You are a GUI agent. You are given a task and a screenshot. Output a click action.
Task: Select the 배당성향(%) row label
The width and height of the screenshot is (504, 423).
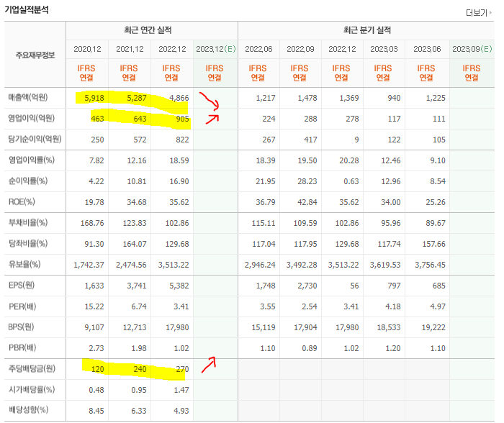tap(28, 410)
